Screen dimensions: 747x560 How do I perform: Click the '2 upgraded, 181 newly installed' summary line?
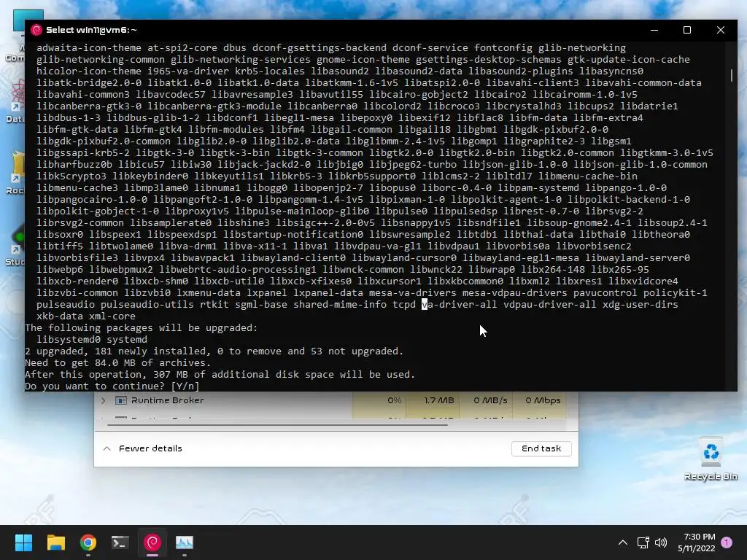(x=214, y=351)
